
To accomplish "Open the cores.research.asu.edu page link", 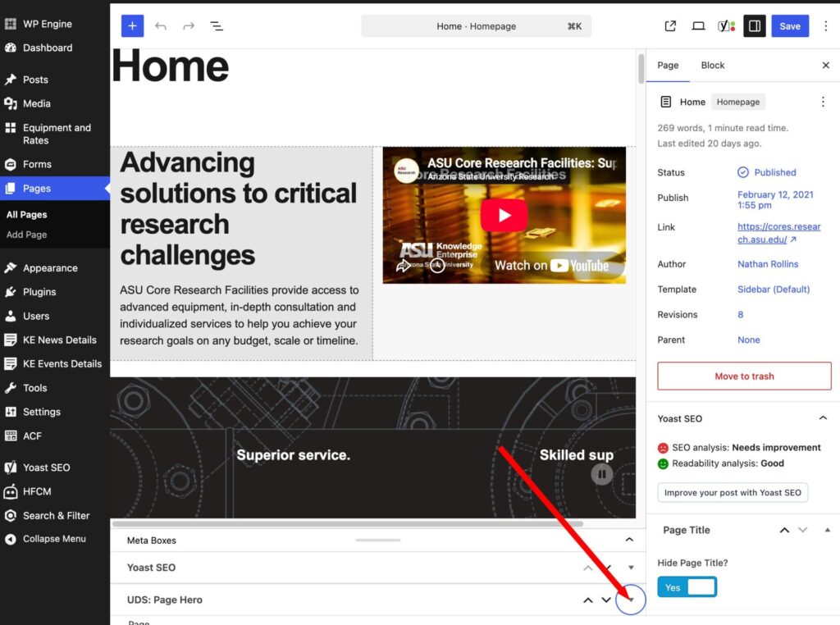I will click(x=779, y=233).
